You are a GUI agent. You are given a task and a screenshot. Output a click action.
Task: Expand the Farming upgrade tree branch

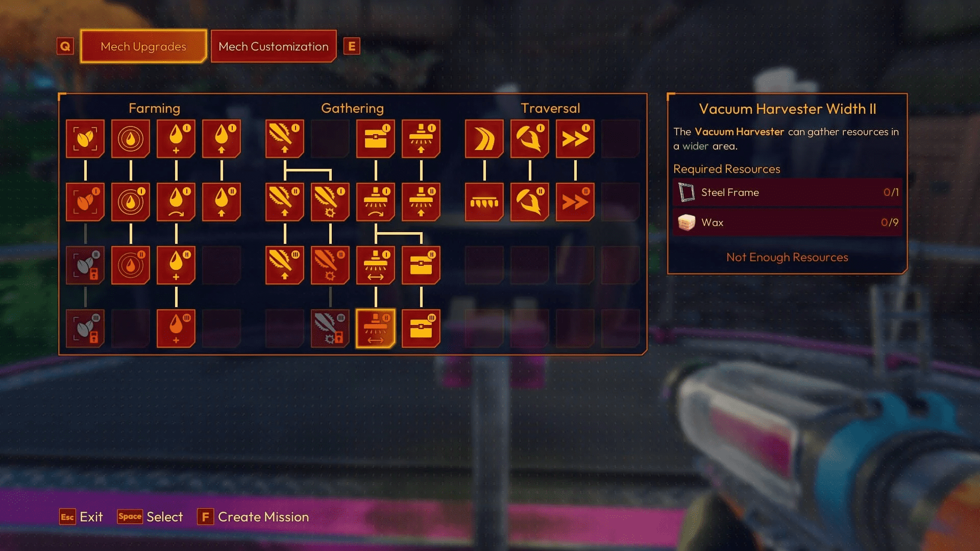[x=154, y=108]
